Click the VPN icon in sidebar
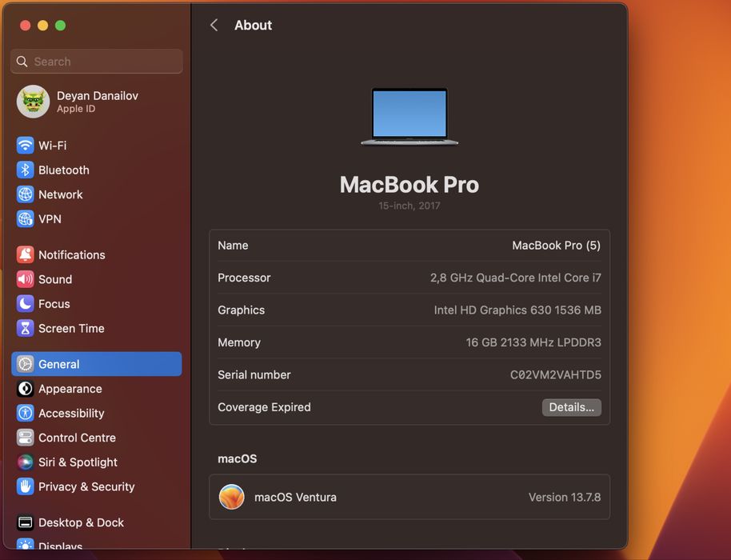This screenshot has width=731, height=560. click(x=25, y=218)
